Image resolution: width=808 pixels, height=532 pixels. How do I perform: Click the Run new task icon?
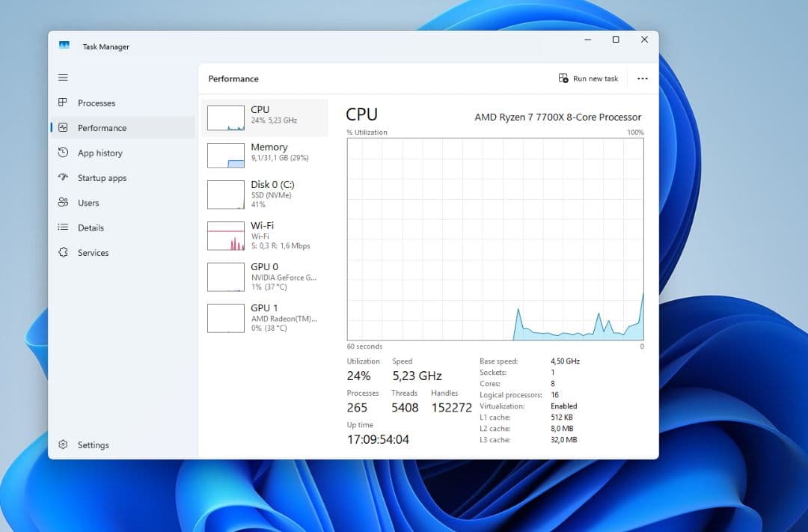coord(563,78)
